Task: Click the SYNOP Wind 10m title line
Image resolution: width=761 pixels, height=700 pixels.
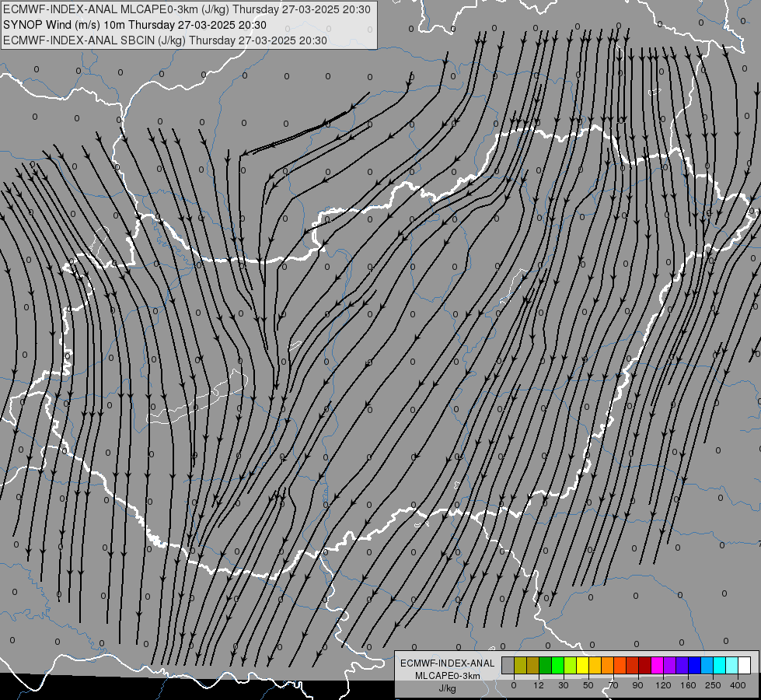Action: pyautogui.click(x=135, y=25)
